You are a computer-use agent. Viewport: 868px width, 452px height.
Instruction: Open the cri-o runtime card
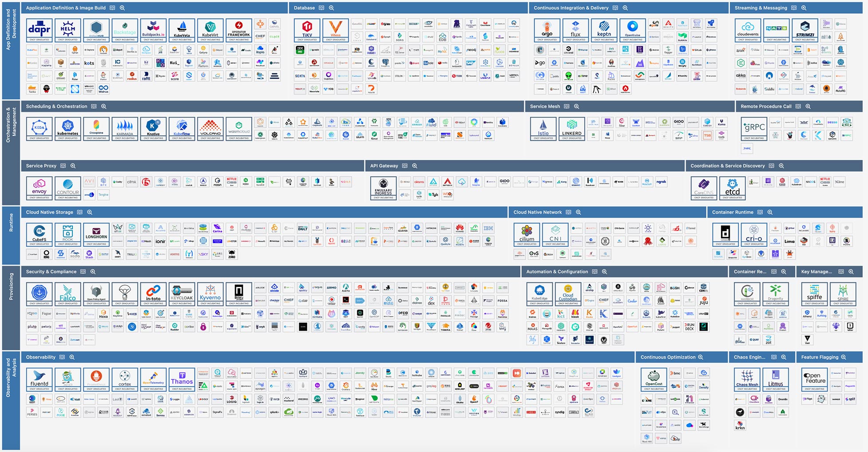point(754,235)
